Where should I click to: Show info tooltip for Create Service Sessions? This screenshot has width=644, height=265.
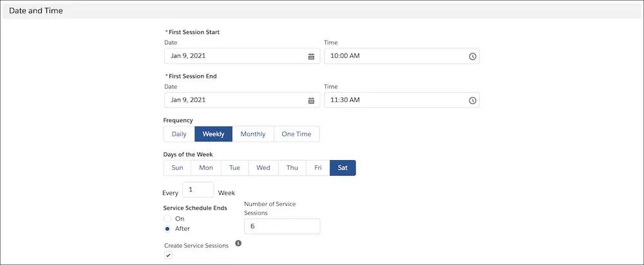coord(238,243)
